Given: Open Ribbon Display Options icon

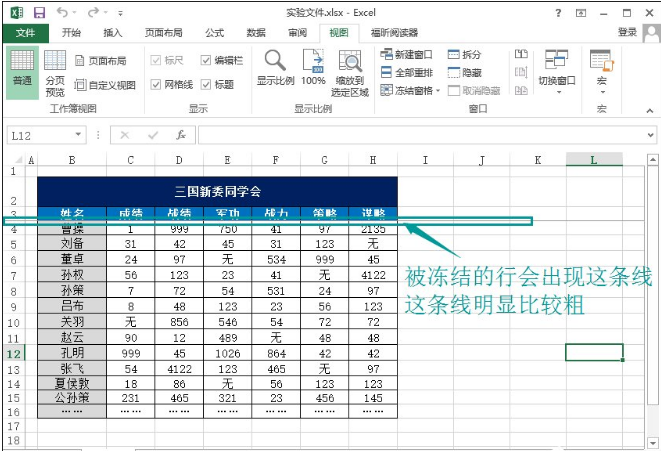Looking at the screenshot, I should coord(581,13).
